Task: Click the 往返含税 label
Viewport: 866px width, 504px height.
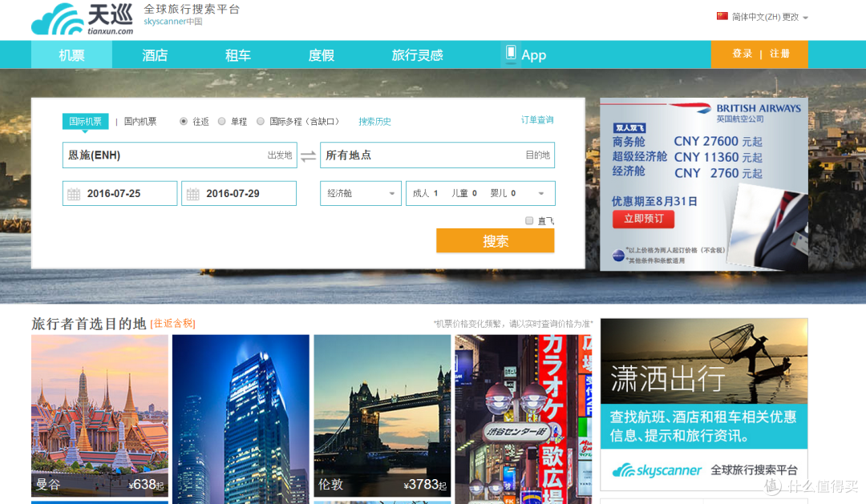Action: [x=173, y=324]
